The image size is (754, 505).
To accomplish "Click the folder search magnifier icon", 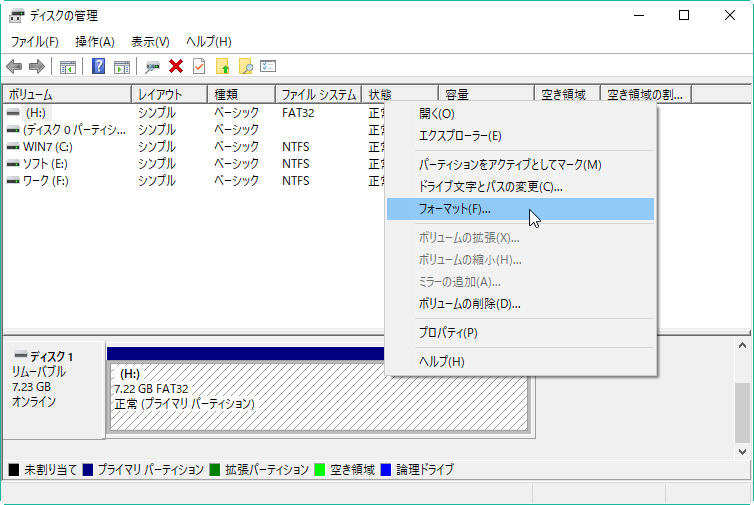I will 245,66.
